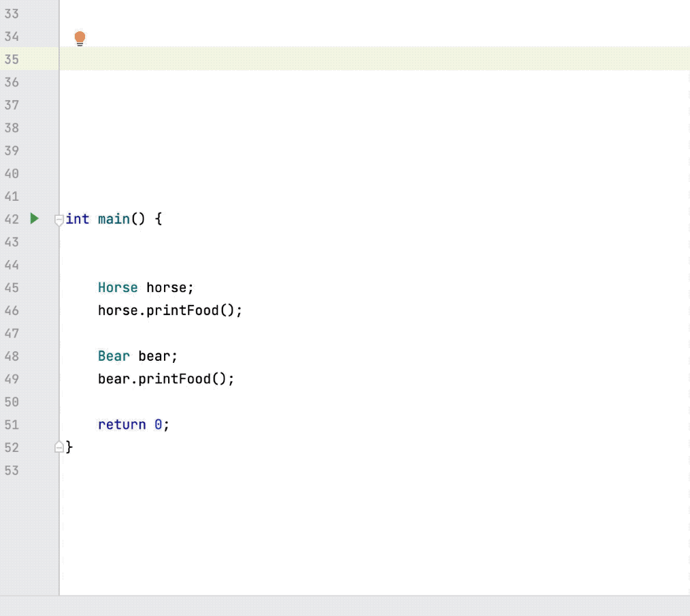Click the bear variable name on line 48
This screenshot has width=690, height=616.
tap(155, 356)
